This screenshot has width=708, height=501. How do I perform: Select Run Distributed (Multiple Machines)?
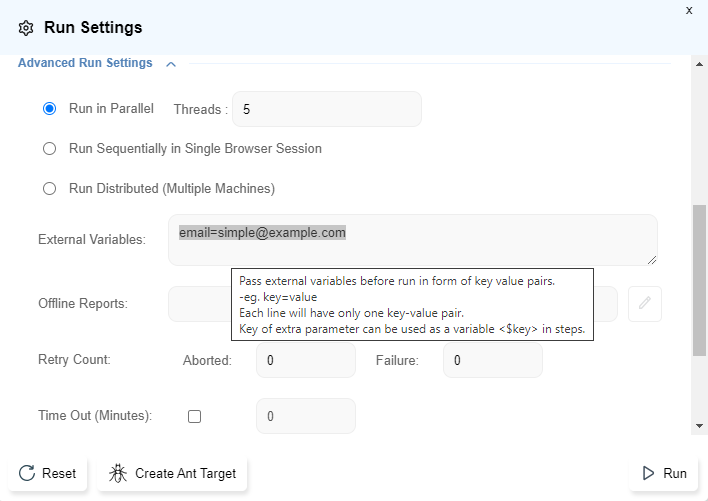[49, 188]
